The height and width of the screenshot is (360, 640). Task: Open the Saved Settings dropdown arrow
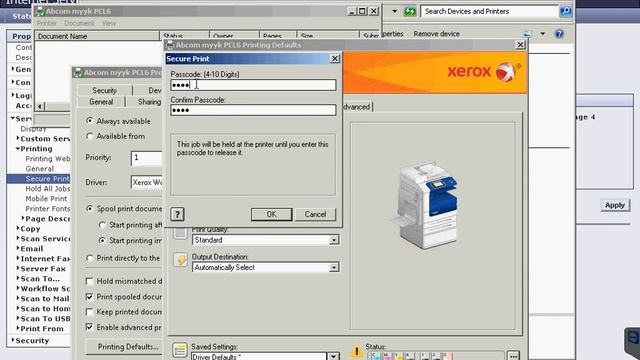[x=334, y=356]
